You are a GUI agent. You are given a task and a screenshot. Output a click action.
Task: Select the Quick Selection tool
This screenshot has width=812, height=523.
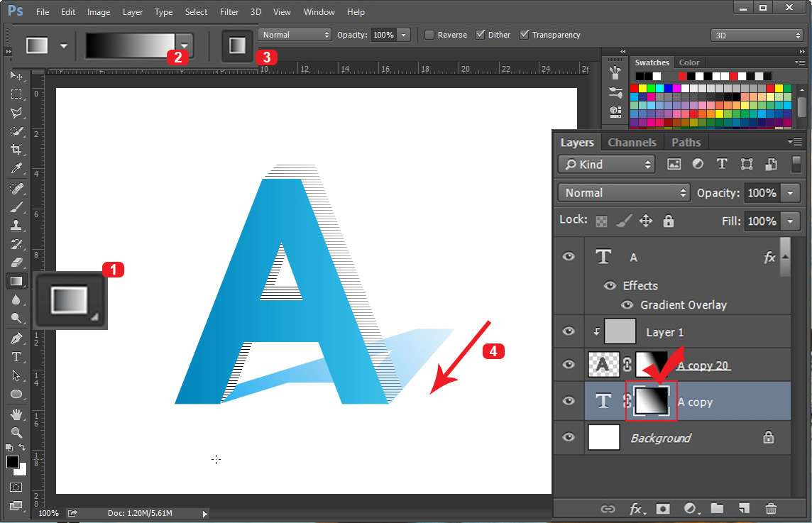(16, 131)
